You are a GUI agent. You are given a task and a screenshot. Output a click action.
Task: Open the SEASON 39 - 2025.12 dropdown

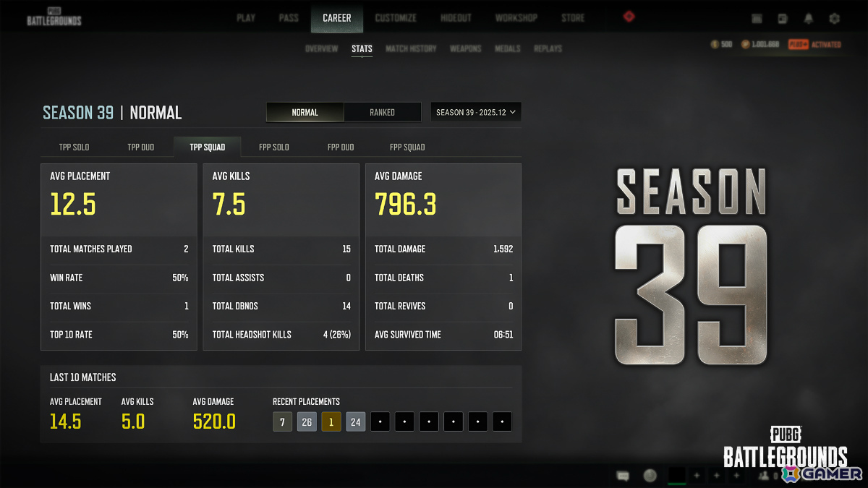pos(475,112)
